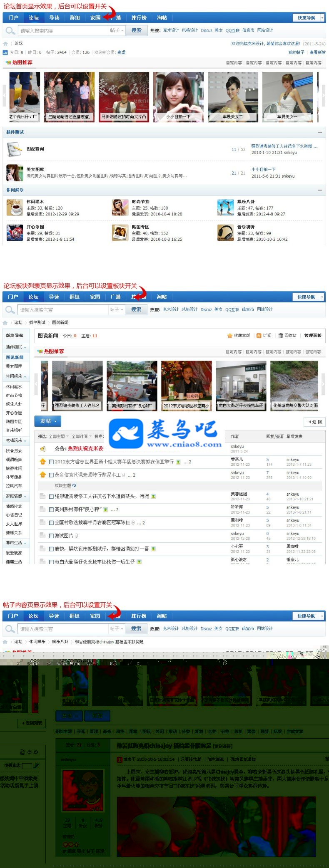Open the 淘帖 nav tab in the bottom screenshot

point(162,616)
